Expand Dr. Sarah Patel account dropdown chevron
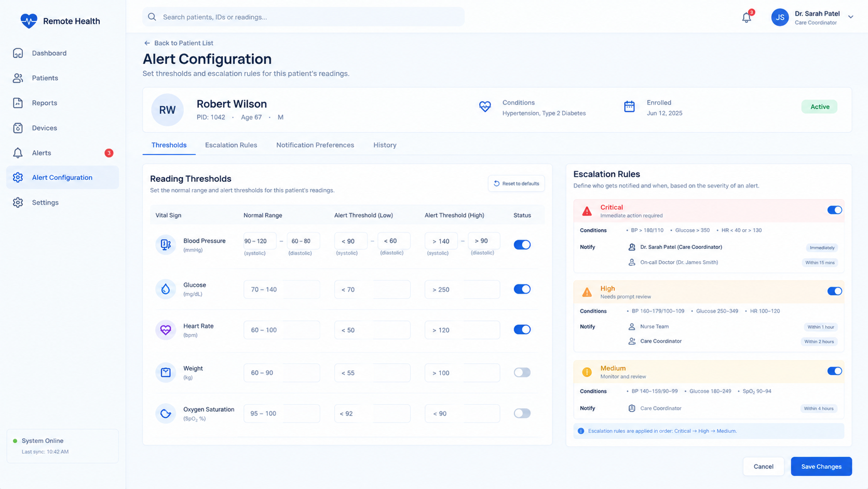Screen dimensions: 868x489 pos(851,17)
